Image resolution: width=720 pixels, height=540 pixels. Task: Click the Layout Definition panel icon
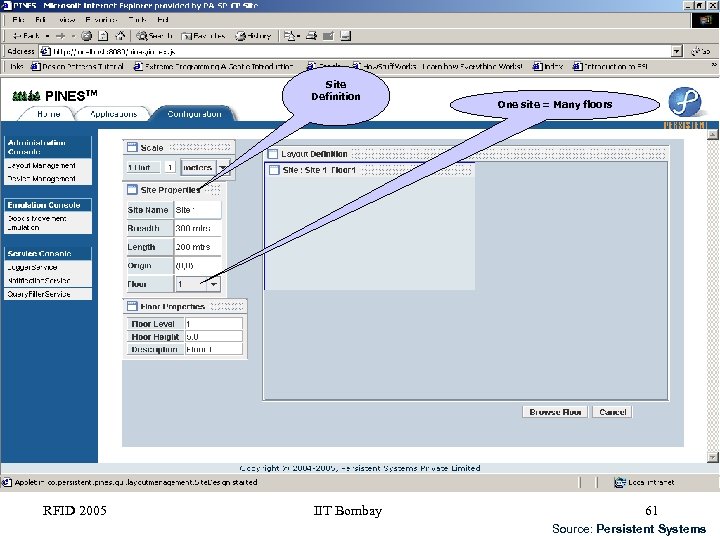click(273, 154)
